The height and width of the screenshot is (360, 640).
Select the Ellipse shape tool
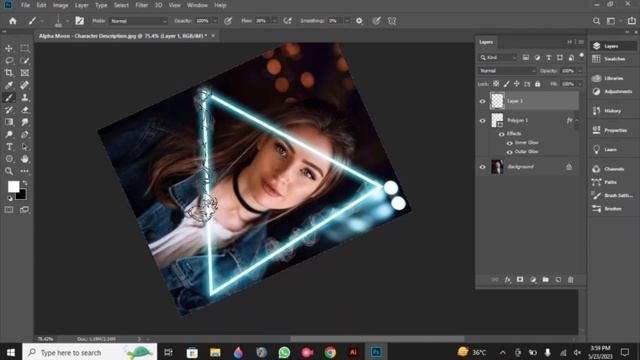click(x=9, y=158)
